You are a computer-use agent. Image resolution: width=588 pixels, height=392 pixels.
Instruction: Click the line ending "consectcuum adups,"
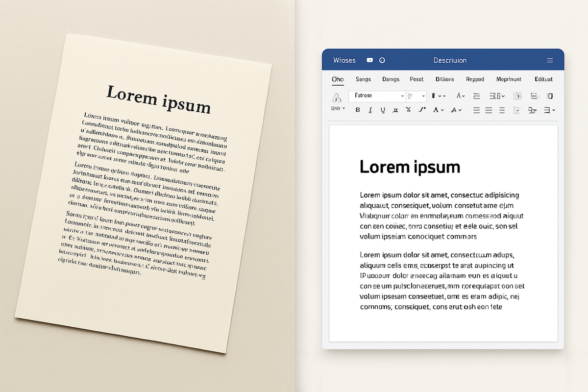(x=437, y=255)
